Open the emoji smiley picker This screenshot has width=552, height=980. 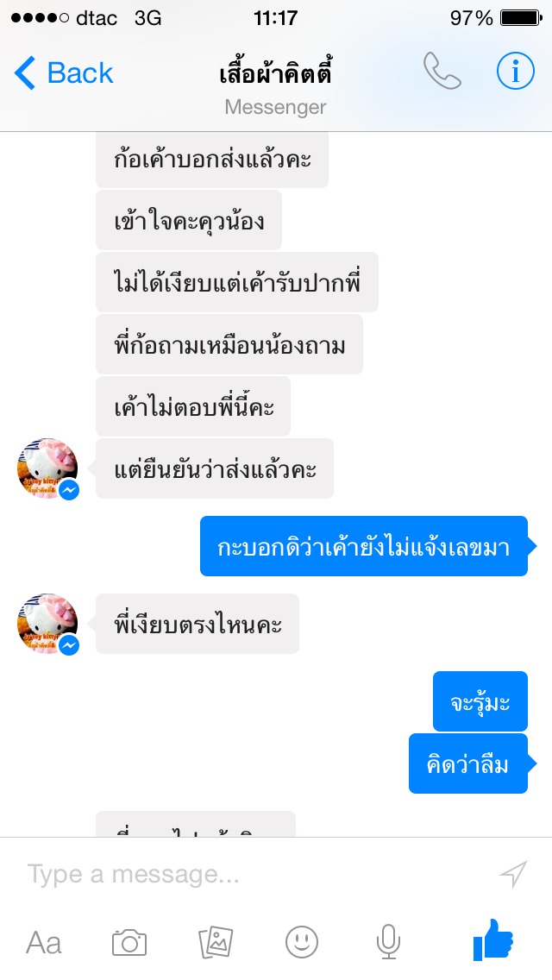click(302, 942)
